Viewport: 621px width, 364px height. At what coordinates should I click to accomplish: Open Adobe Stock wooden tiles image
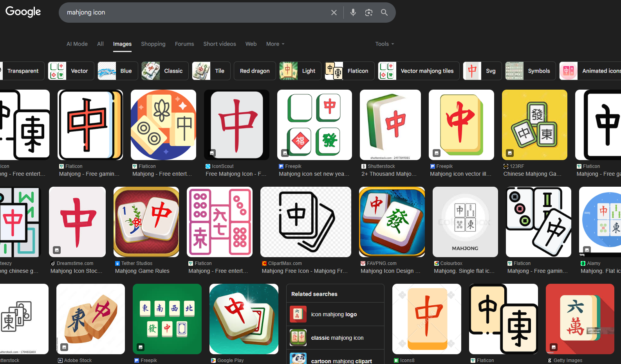tap(91, 319)
